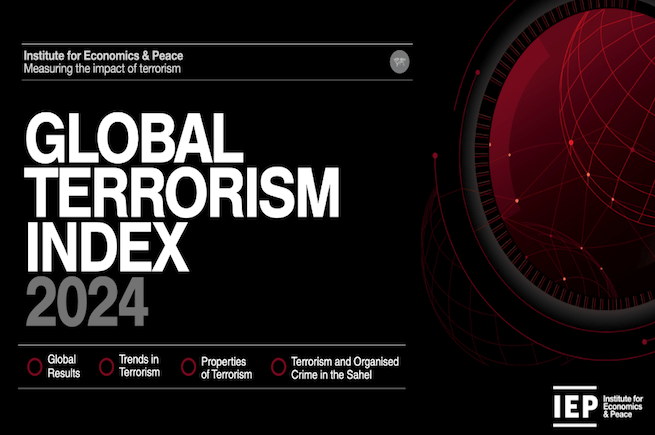Click the GLOBAL title word
655x435 pixels.
click(x=134, y=138)
